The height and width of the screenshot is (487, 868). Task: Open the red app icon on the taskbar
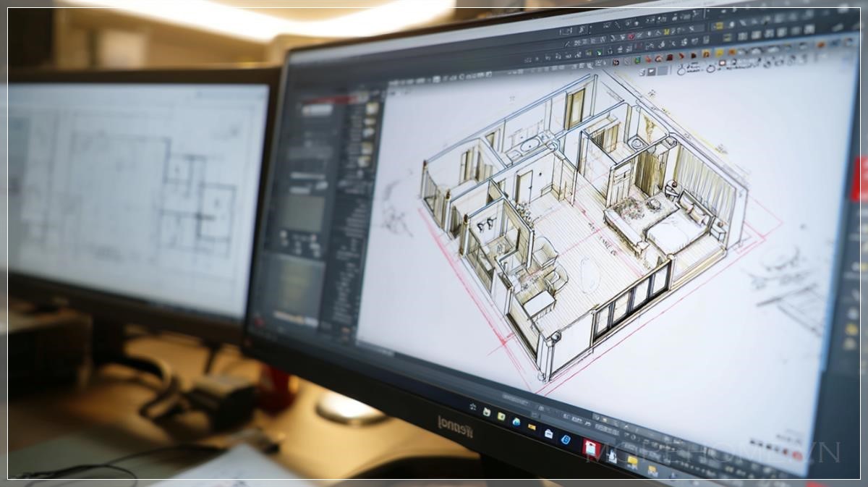591,447
